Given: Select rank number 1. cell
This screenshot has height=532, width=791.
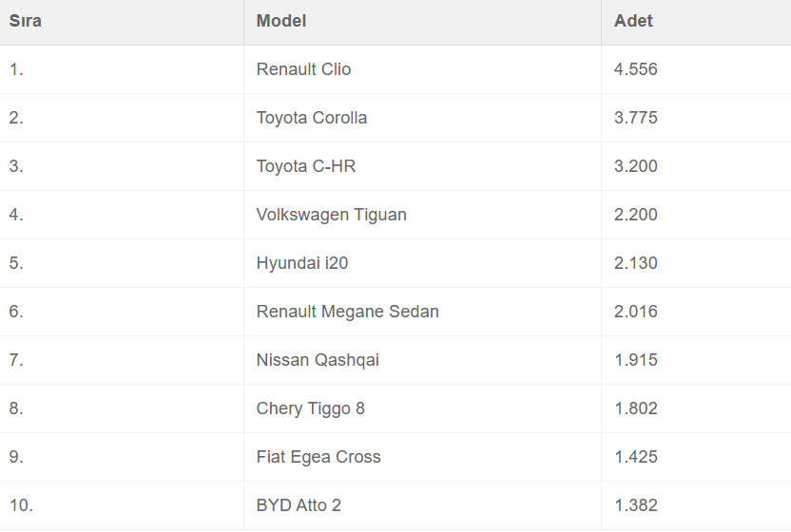Looking at the screenshot, I should [x=16, y=69].
